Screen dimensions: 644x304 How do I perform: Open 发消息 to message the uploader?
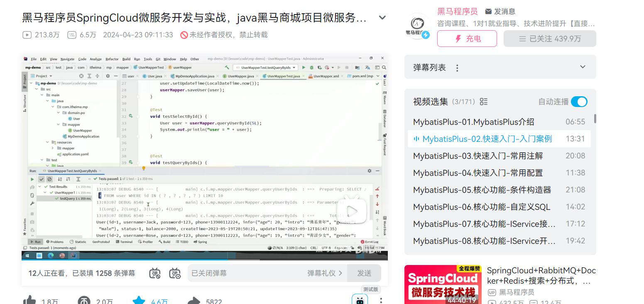(500, 12)
